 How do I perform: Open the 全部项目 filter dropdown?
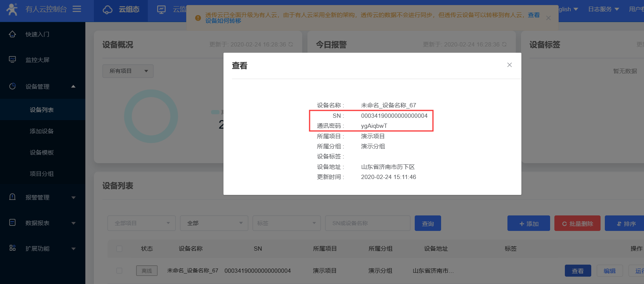coord(141,223)
